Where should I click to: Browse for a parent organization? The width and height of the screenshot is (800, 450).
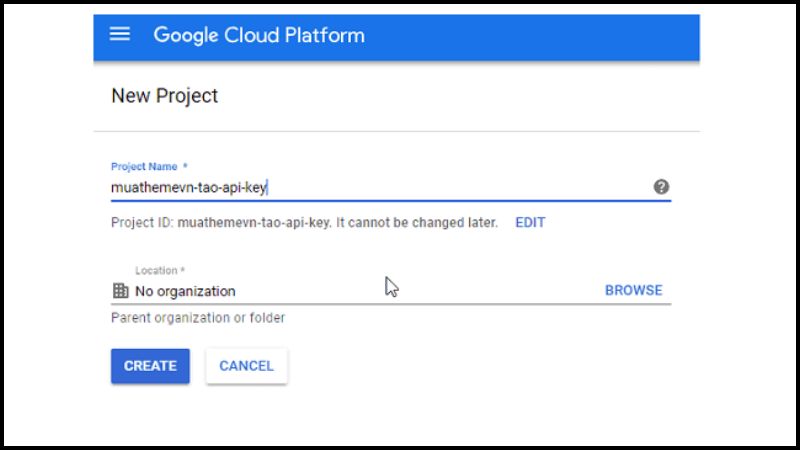tap(633, 290)
